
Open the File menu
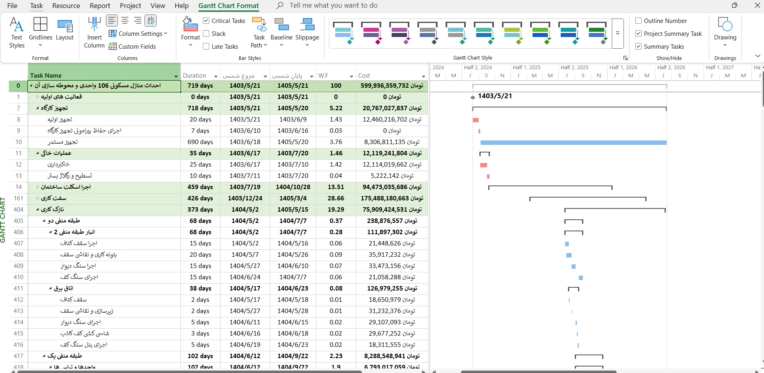(12, 6)
